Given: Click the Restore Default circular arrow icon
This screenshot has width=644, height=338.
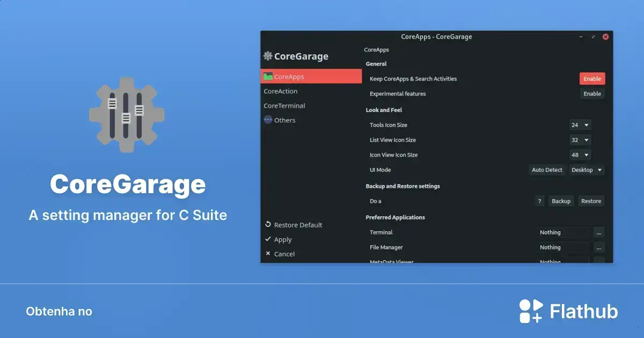Looking at the screenshot, I should click(x=268, y=225).
